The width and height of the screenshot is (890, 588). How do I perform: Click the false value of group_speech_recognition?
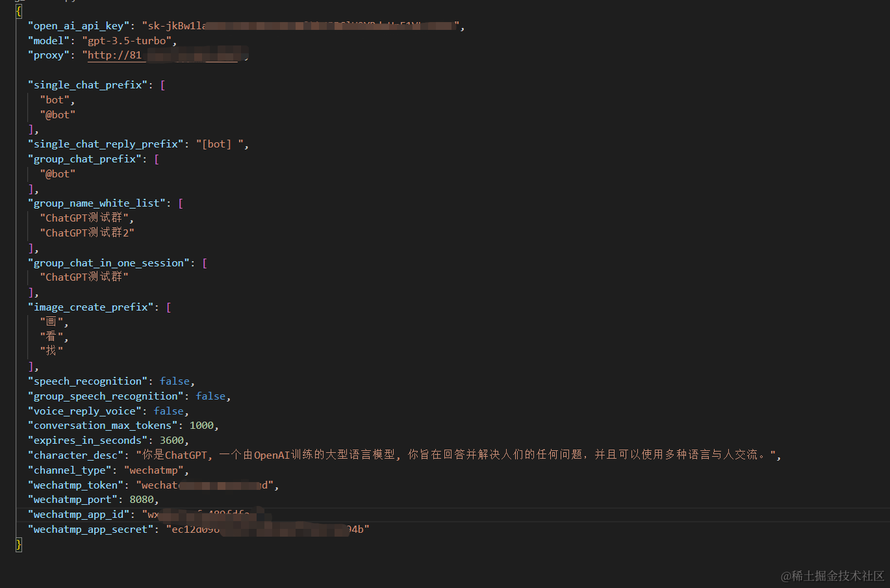point(210,396)
